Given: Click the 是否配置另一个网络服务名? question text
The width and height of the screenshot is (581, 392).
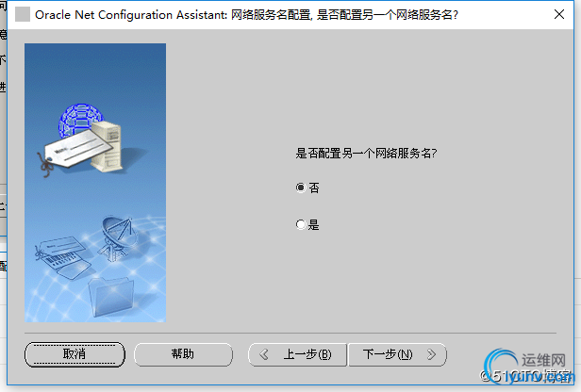Looking at the screenshot, I should (x=366, y=153).
